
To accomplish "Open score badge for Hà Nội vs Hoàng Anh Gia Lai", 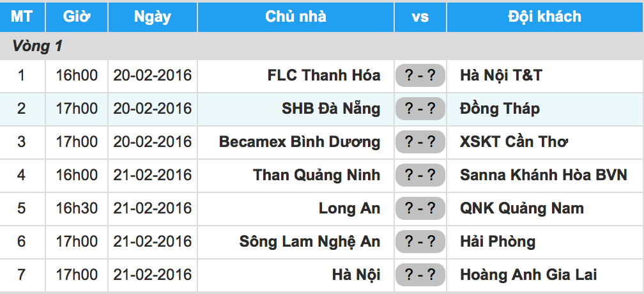I will click(420, 275).
